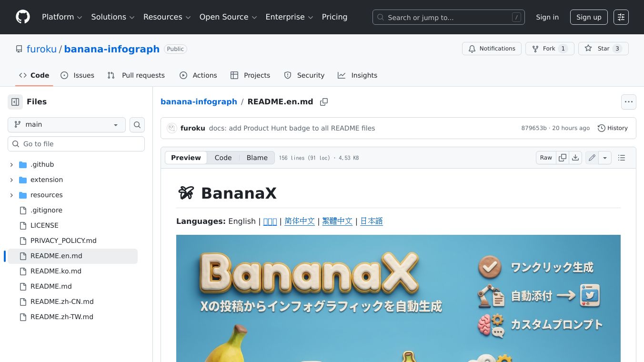This screenshot has width=644, height=362.
Task: View the commit History
Action: (613, 128)
